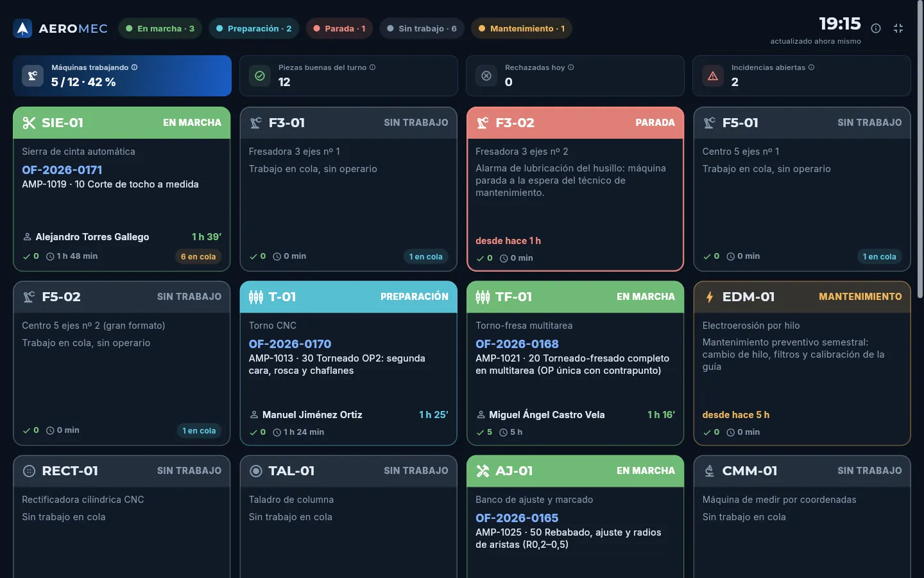The width and height of the screenshot is (924, 578).
Task: Open the F3-02 PARADA card header
Action: 576,123
